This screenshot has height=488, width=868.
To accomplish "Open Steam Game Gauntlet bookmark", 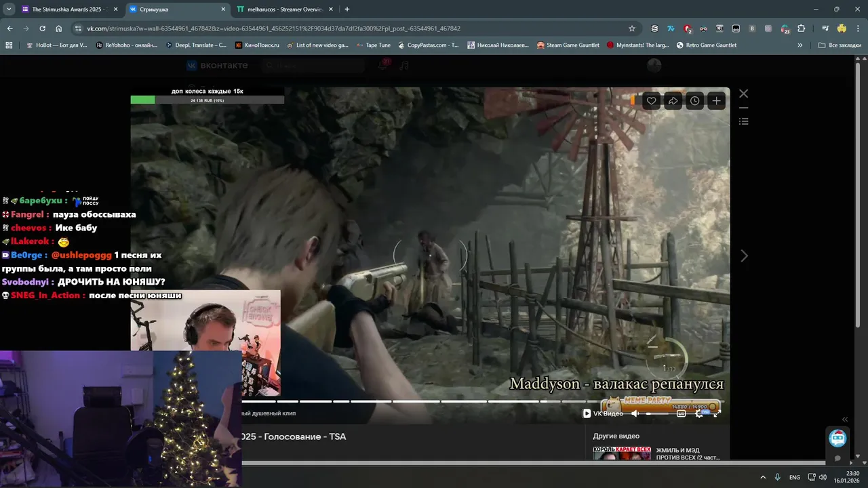I will (568, 45).
